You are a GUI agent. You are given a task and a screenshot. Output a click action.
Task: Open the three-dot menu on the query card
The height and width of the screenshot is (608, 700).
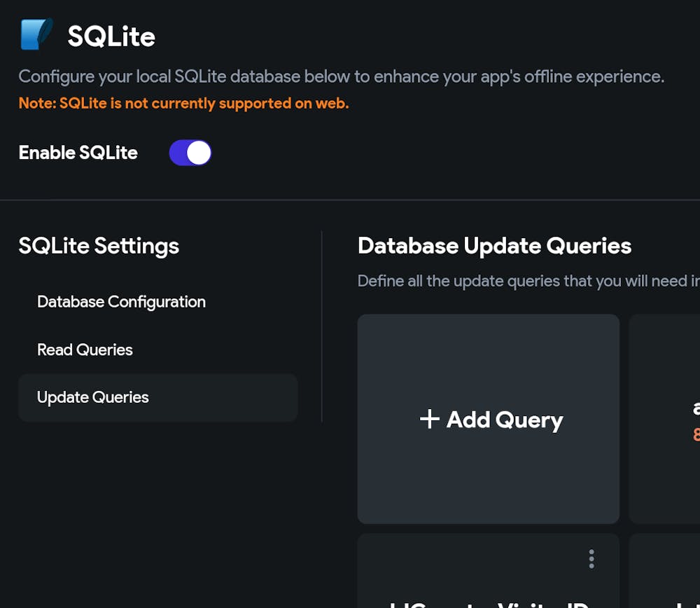tap(591, 558)
